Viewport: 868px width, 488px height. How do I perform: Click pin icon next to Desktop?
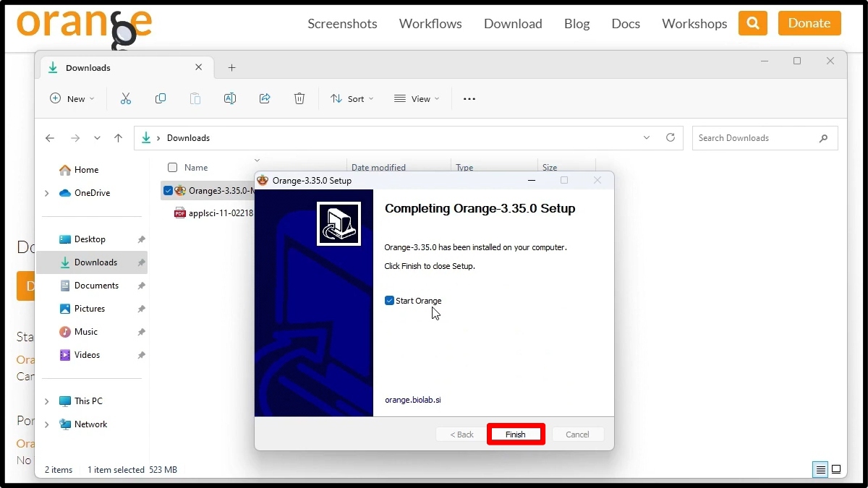click(x=142, y=239)
